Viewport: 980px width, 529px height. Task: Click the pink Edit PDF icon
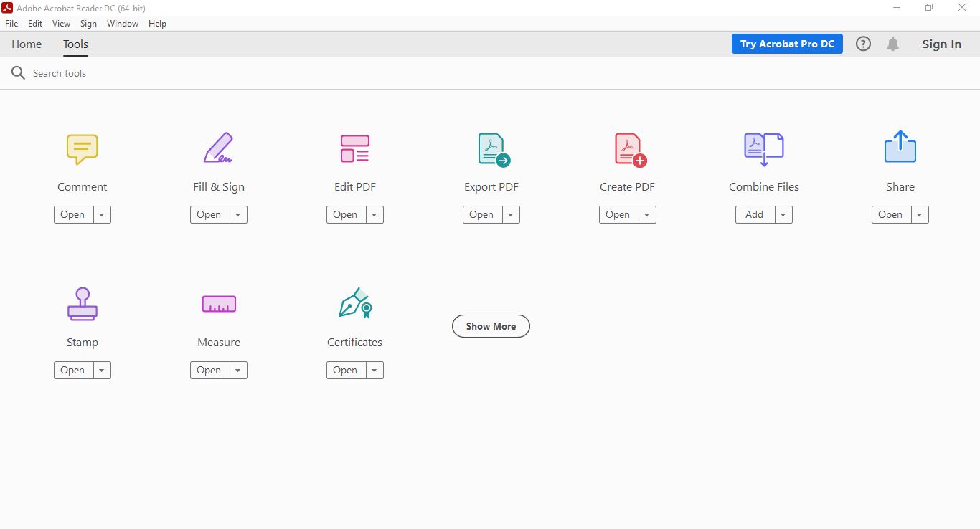coord(355,148)
